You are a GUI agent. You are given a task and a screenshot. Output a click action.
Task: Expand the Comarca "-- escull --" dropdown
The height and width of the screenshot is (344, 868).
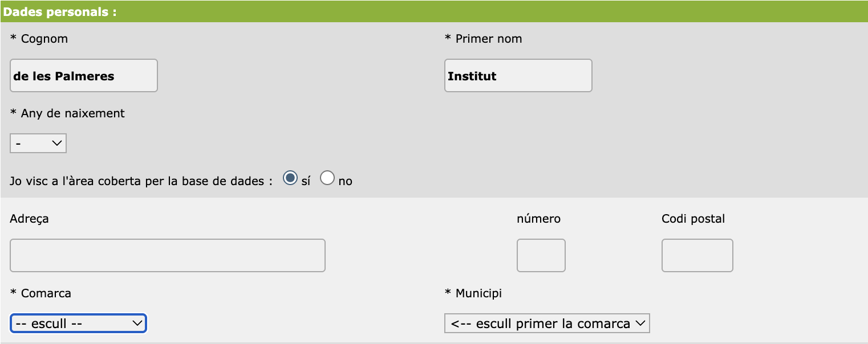(78, 323)
